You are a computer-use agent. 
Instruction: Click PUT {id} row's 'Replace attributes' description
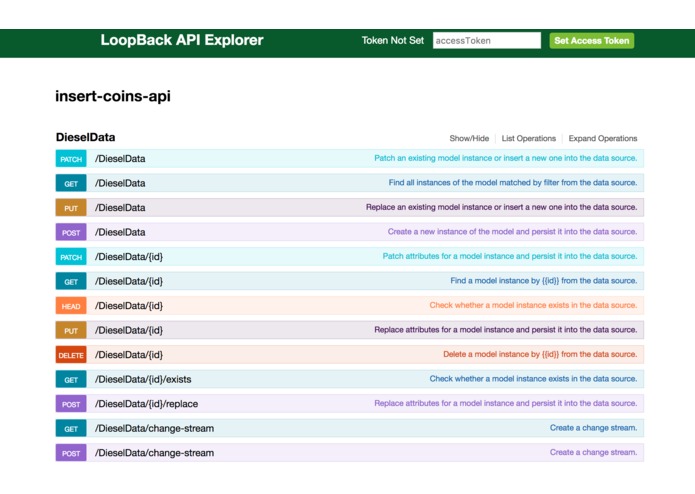[x=506, y=330]
